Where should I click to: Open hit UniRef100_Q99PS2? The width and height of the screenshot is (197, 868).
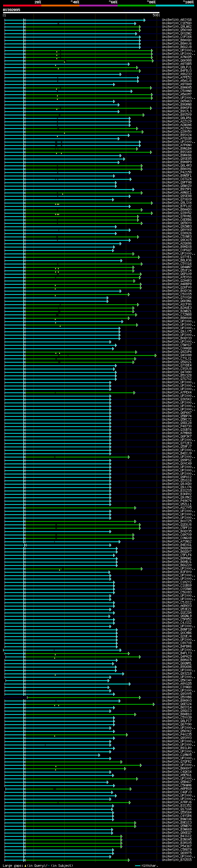pyautogui.click(x=177, y=460)
